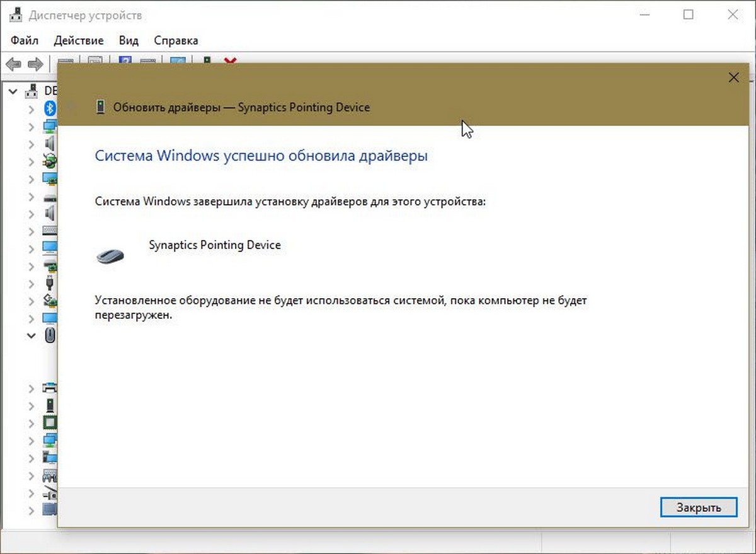Click the Forward arrow in Device Manager toolbar
This screenshot has width=756, height=554.
(x=35, y=64)
